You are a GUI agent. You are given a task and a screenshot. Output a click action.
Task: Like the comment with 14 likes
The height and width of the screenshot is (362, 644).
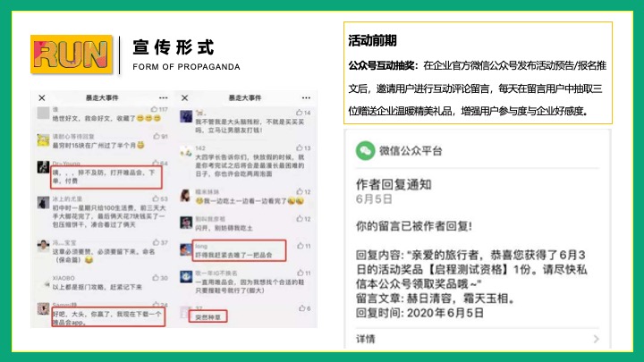coord(300,112)
